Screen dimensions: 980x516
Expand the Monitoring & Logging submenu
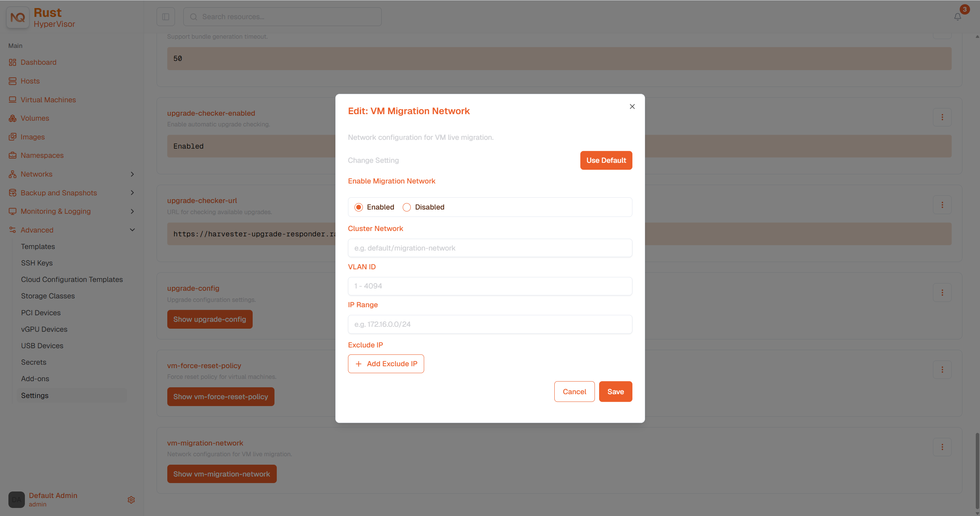(x=132, y=211)
